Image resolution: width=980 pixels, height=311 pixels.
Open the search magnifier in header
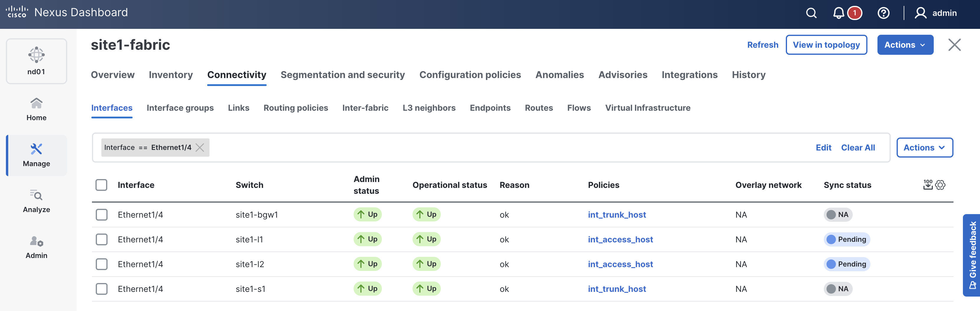tap(811, 13)
